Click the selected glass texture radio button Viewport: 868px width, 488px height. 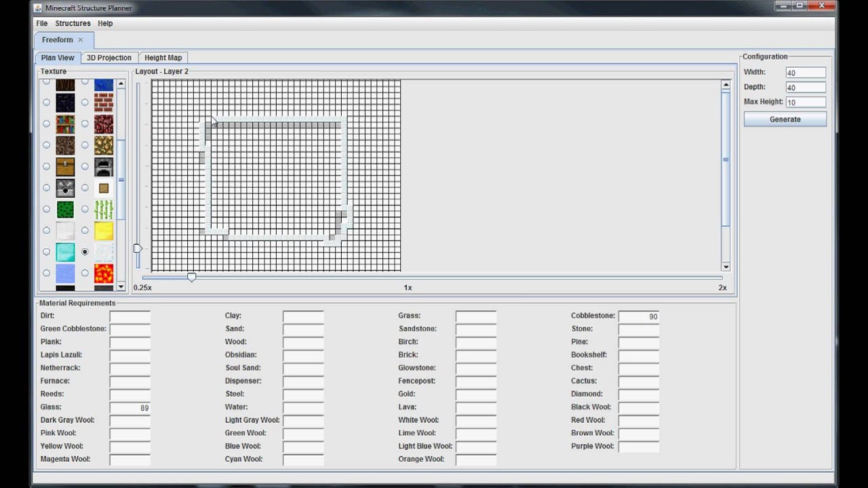coord(85,252)
